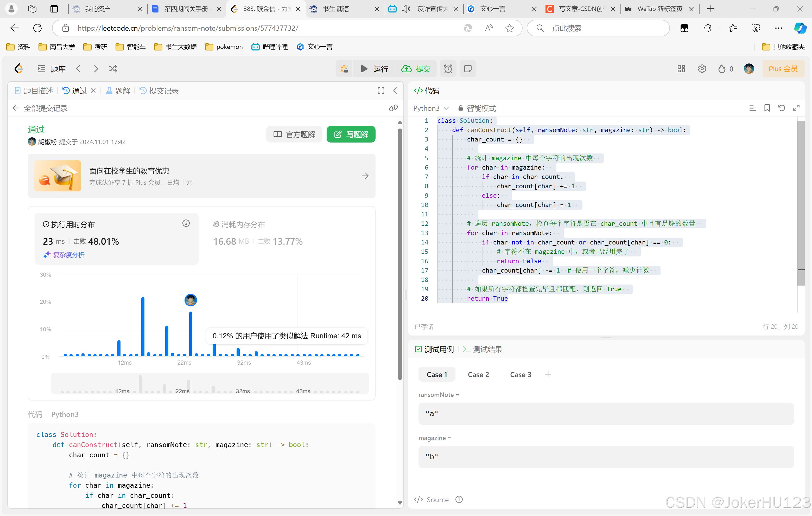The height and width of the screenshot is (516, 812).
Task: Collapse the left description panel
Action: point(395,90)
